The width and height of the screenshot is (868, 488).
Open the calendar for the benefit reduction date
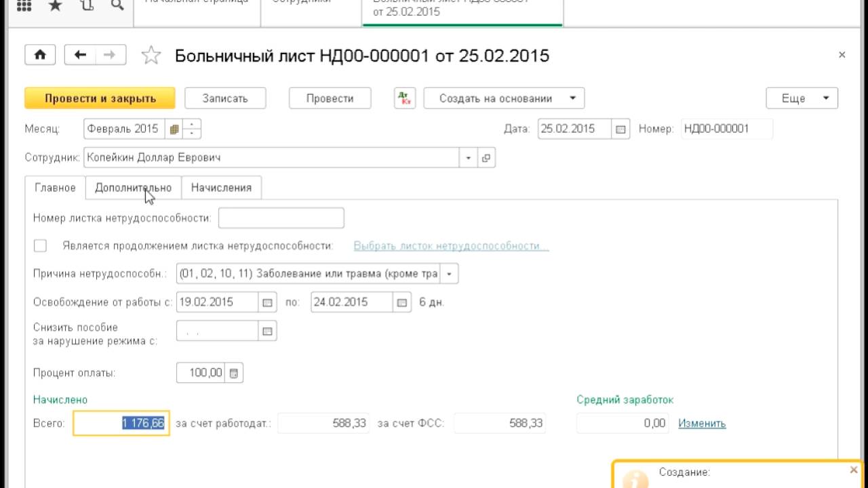(267, 331)
